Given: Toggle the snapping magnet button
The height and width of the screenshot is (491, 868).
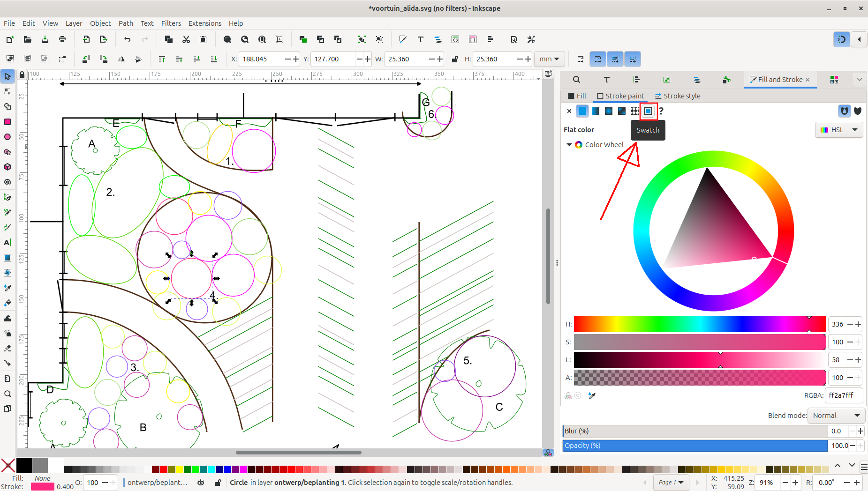Looking at the screenshot, I should point(842,39).
